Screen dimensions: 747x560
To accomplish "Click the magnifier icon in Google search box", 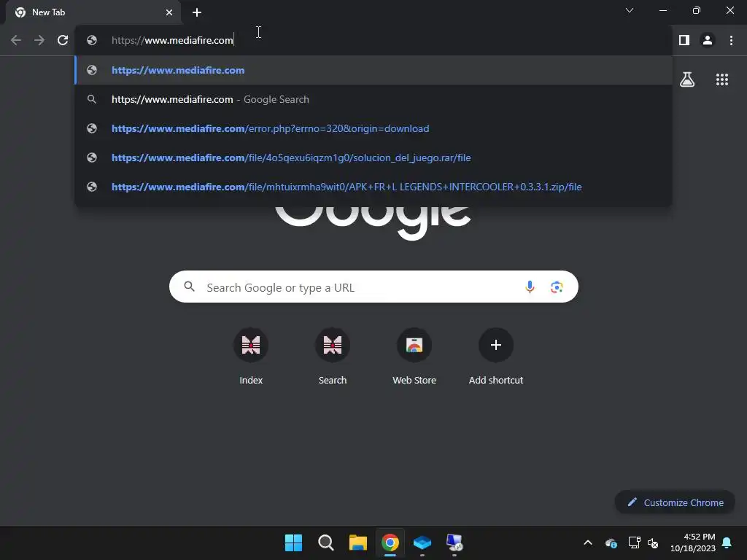I will click(x=190, y=287).
